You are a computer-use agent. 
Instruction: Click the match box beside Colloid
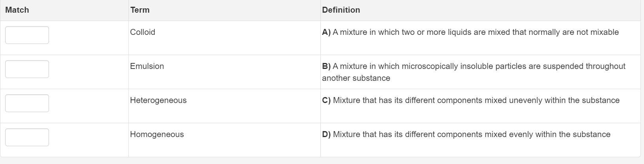(x=27, y=35)
